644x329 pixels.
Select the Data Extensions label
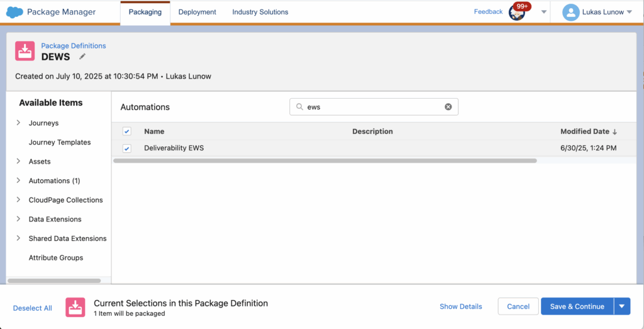coord(55,219)
